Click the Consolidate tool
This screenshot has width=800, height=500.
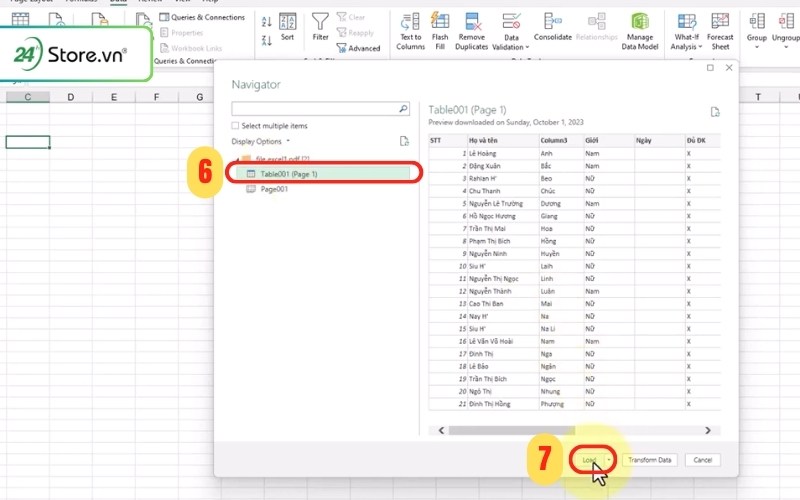(553, 27)
